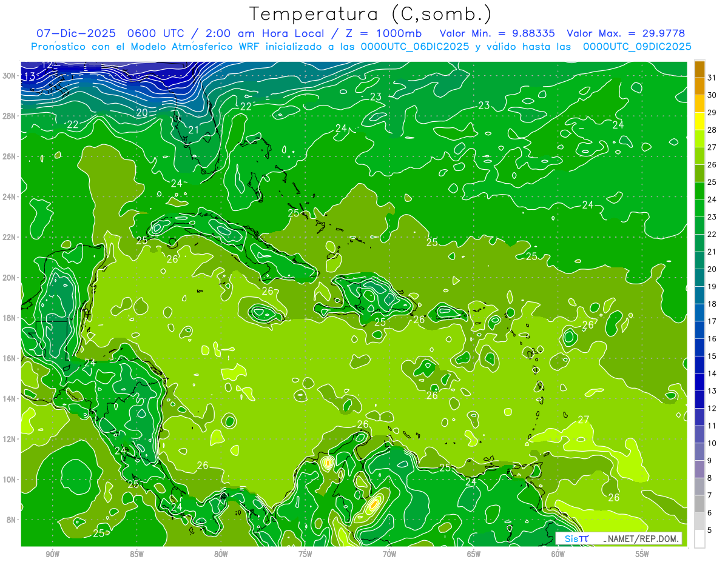Click the '30N' latitude axis label
The image size is (728, 562).
[x=9, y=75]
